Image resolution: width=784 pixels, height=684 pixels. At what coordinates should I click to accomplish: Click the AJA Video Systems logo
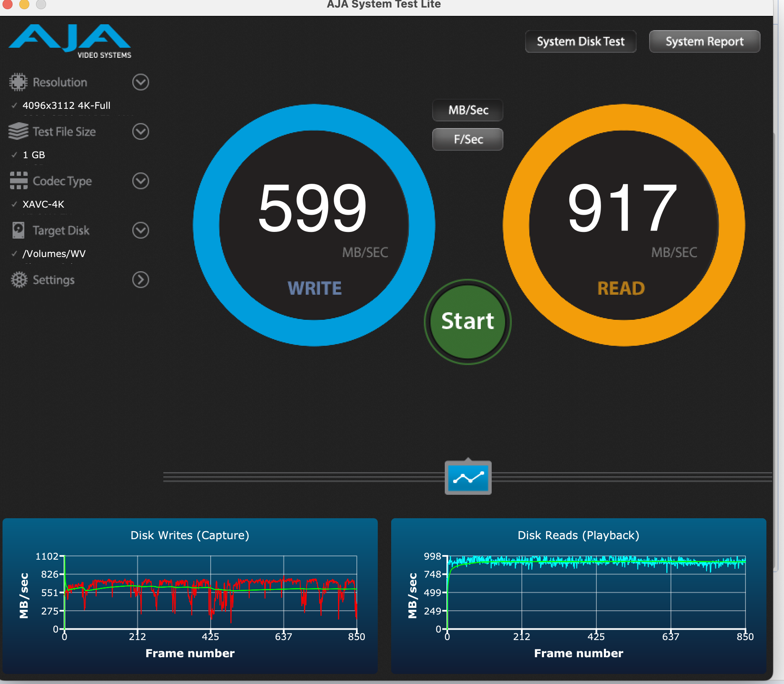[70, 41]
